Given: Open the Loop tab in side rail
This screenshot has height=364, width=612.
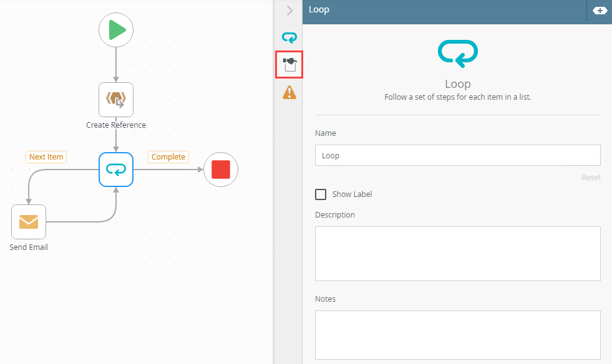Looking at the screenshot, I should (x=289, y=37).
